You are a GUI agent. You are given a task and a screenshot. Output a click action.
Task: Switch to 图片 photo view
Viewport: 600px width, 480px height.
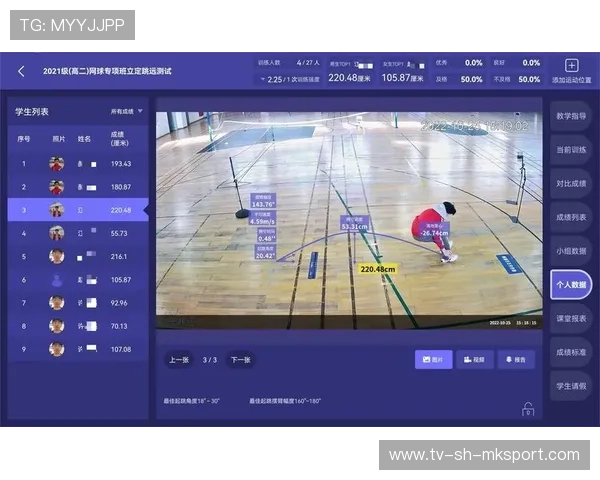pos(433,359)
